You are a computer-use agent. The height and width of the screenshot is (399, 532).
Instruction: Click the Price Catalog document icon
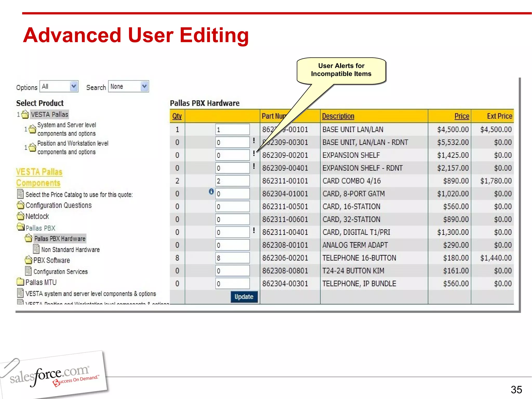pyautogui.click(x=20, y=194)
